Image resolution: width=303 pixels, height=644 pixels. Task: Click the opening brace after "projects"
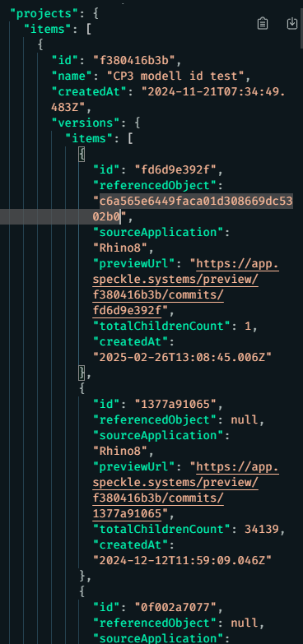96,13
